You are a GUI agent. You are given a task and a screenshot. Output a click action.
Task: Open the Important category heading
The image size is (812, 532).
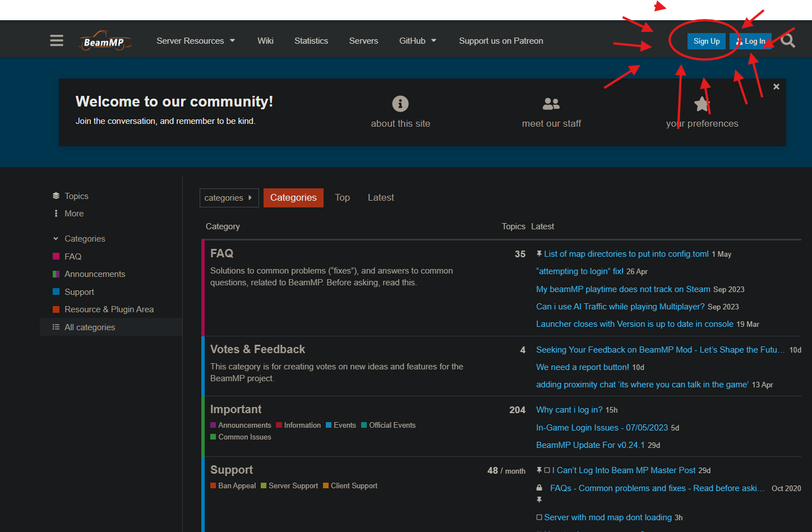click(236, 409)
